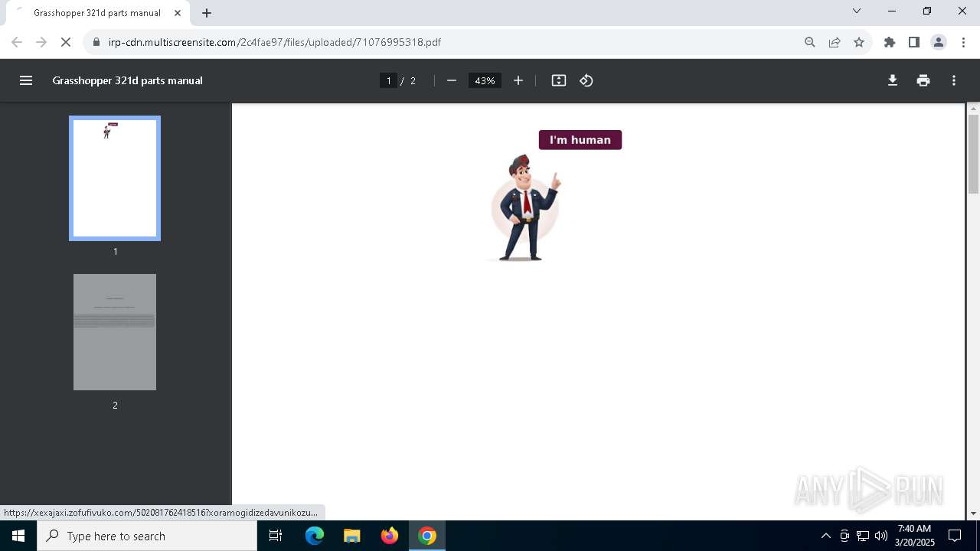Click the Grasshopper 321d parts manual title
This screenshot has height=551, width=980.
128,80
